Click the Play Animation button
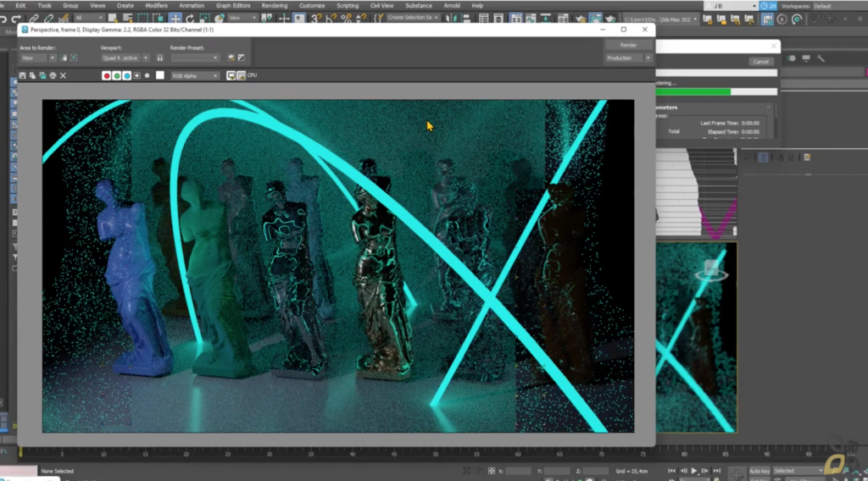 [x=693, y=471]
